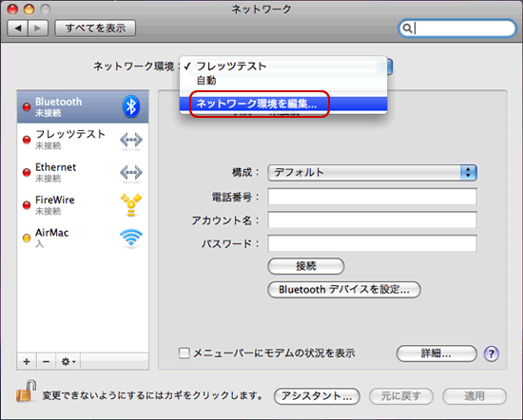
Task: Click the 詳細... button
Action: tap(436, 353)
